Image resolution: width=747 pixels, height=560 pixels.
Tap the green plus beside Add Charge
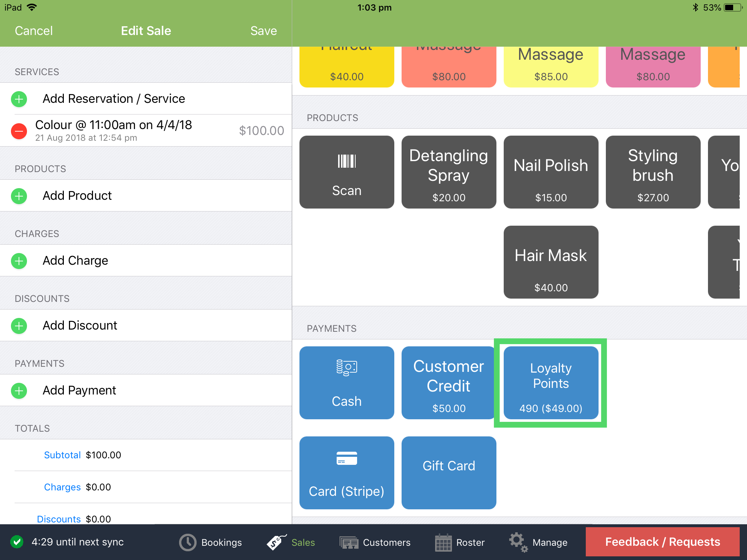(19, 261)
